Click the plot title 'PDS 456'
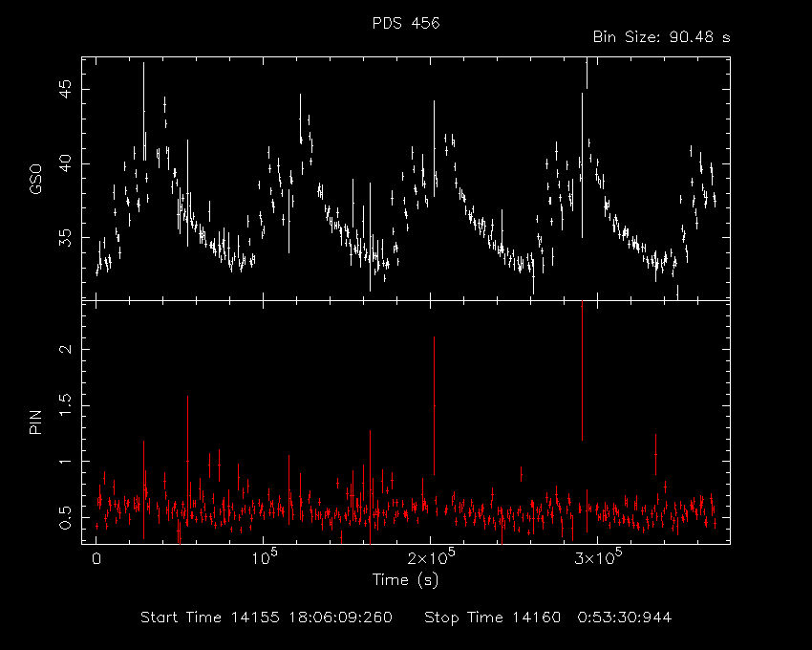Screen dimensions: 812x650 pyautogui.click(x=405, y=23)
